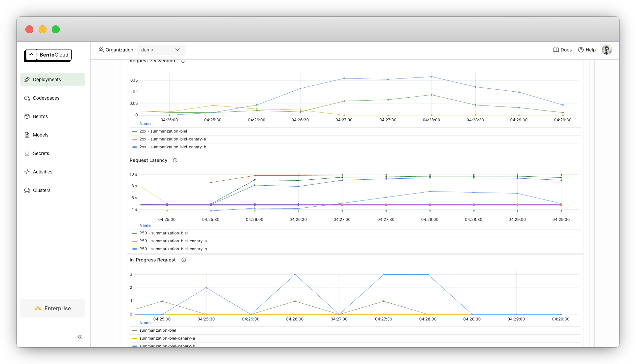Open the Codespaces cloud icon
Image resolution: width=636 pixels, height=364 pixels.
pos(27,98)
